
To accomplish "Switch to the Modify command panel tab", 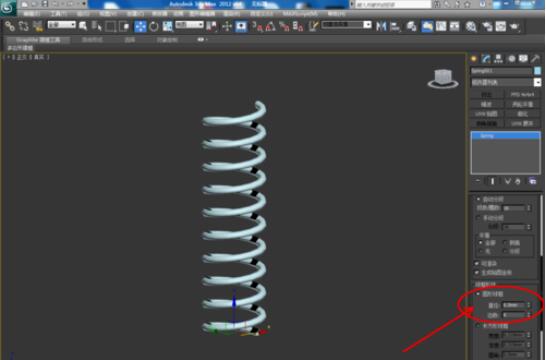I will click(486, 59).
